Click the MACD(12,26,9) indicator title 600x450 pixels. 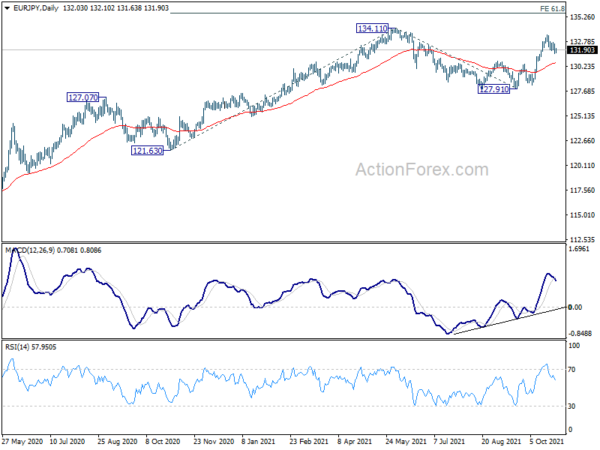30,251
